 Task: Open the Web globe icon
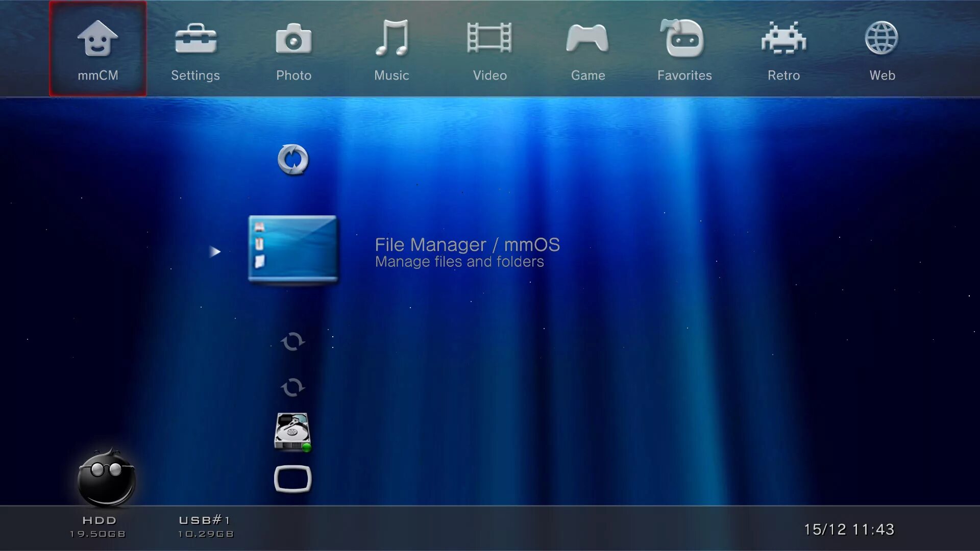881,39
